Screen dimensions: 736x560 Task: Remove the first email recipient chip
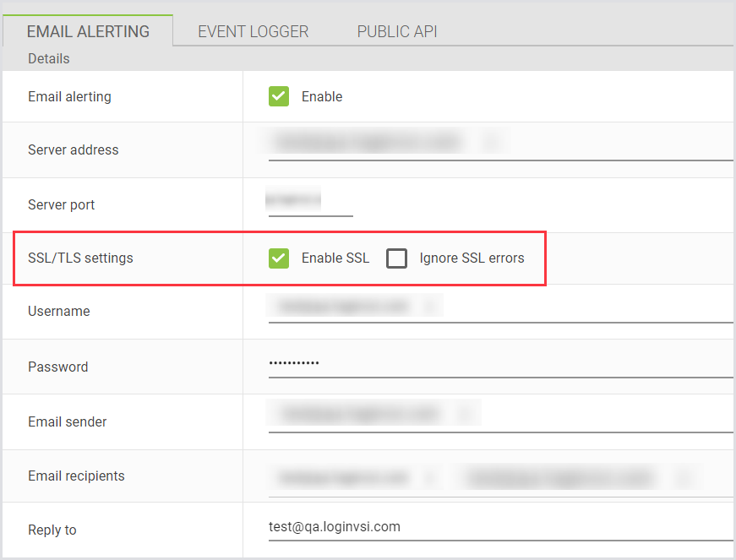pyautogui.click(x=431, y=477)
